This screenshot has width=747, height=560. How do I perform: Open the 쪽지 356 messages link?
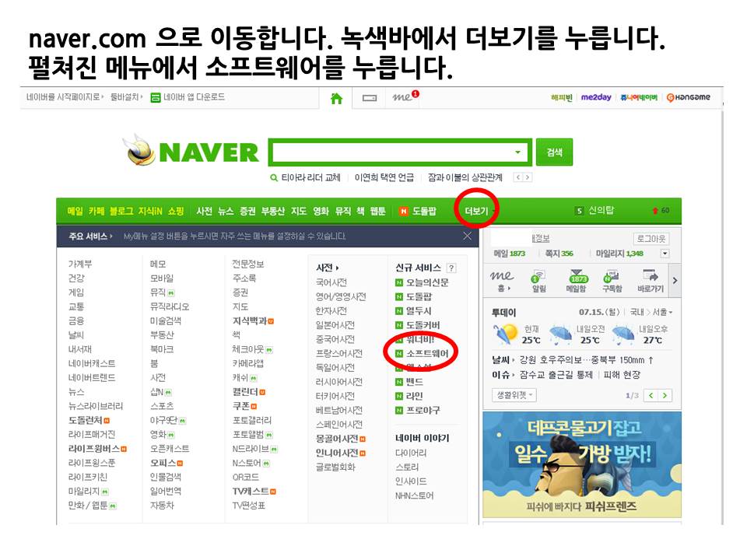coord(559,254)
